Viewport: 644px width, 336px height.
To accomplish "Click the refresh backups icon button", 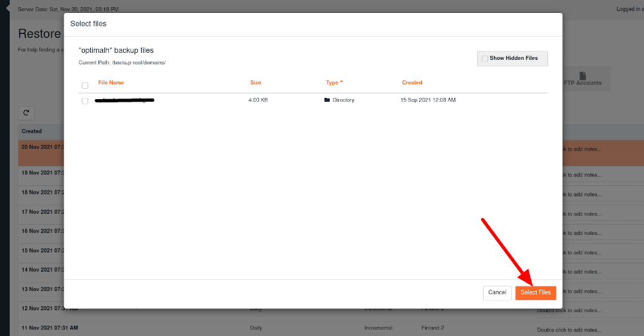I will (x=26, y=113).
